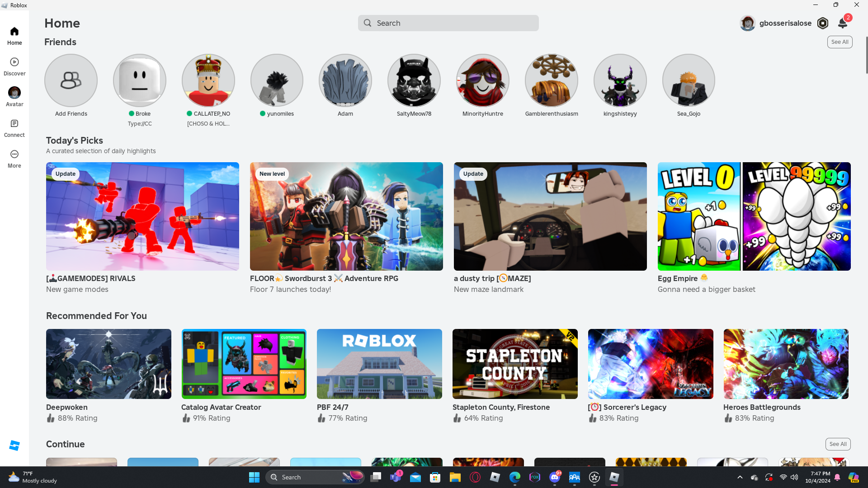Open friend Gamblerenthusiasm's avatar

tap(552, 80)
